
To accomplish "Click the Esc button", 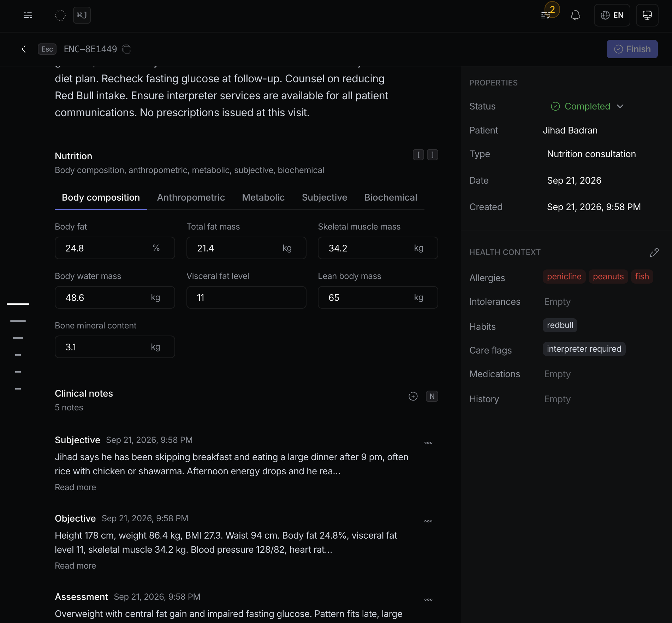I will [47, 49].
